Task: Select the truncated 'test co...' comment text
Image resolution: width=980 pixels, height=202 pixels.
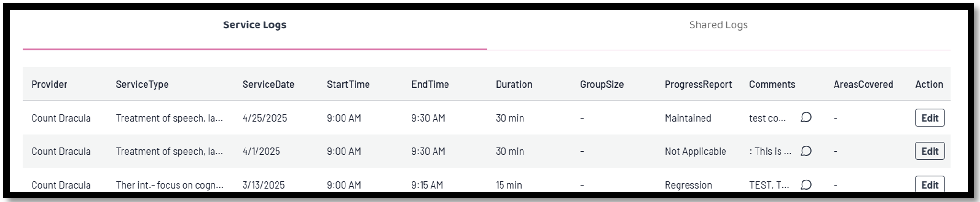Action: pyautogui.click(x=768, y=118)
